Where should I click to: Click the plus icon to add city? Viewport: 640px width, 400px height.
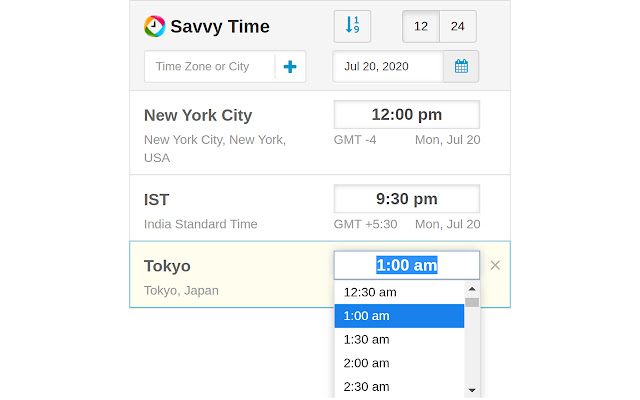[x=290, y=67]
